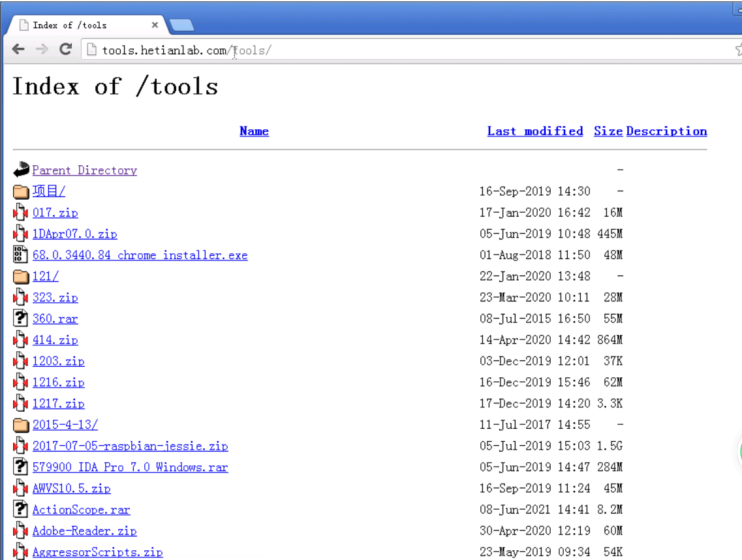Viewport: 742px width, 560px height.
Task: Click the unknown-file icon beside ActionScope.rar
Action: (20, 509)
